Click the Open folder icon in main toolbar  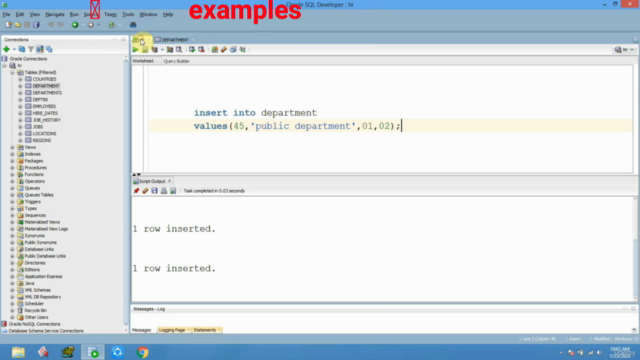(18, 25)
